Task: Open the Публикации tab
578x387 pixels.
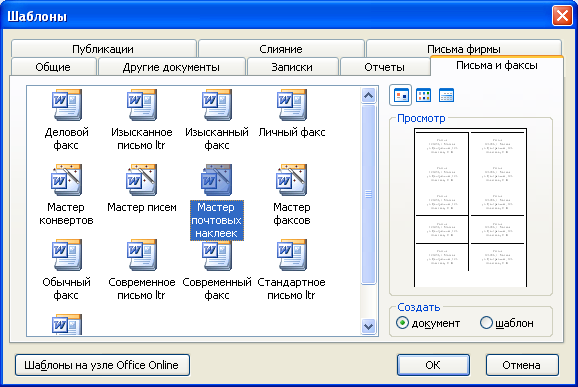Action: click(103, 49)
